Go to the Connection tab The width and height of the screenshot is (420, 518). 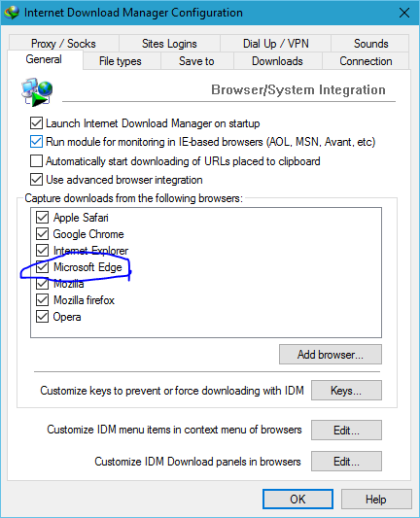(366, 61)
